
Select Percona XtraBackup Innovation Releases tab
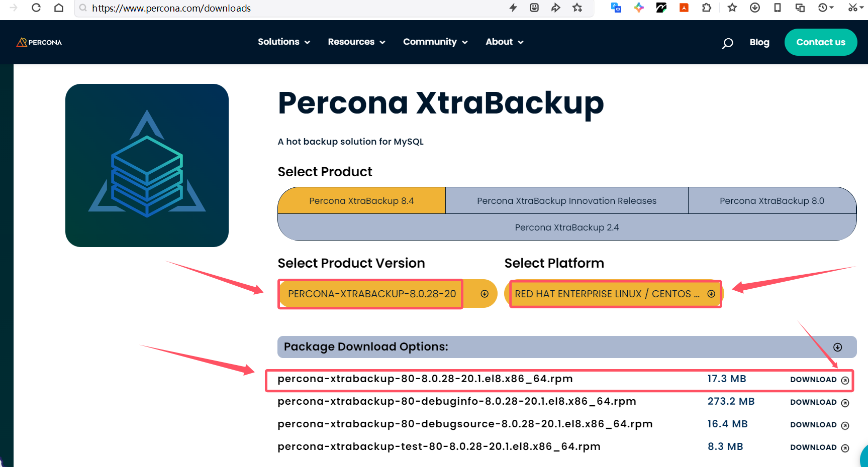pos(566,201)
